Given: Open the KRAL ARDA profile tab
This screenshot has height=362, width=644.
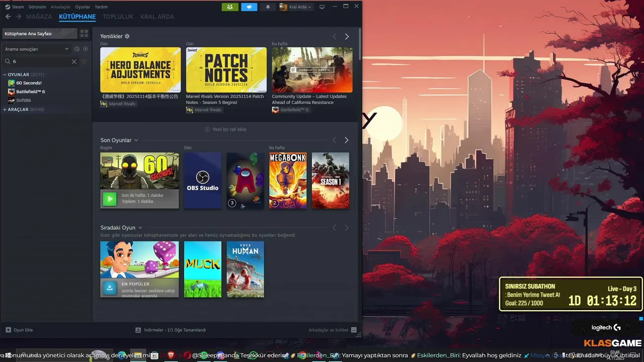Looking at the screenshot, I should pos(157,17).
